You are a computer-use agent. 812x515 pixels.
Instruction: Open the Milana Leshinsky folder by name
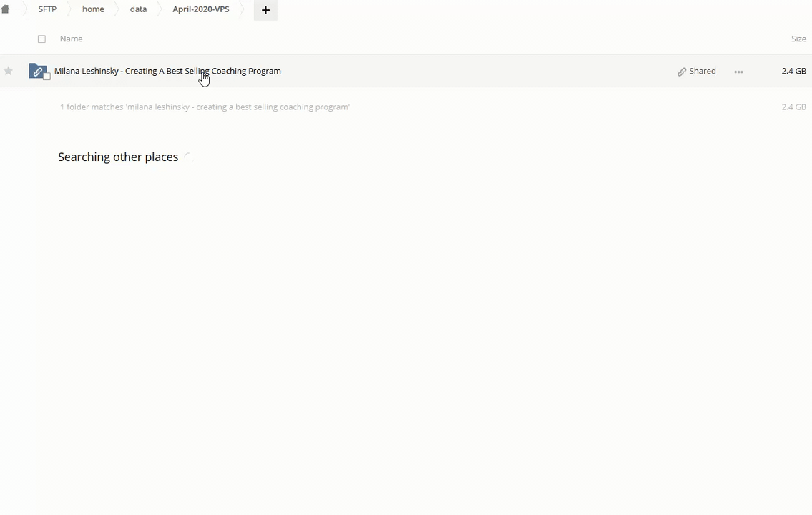click(167, 71)
